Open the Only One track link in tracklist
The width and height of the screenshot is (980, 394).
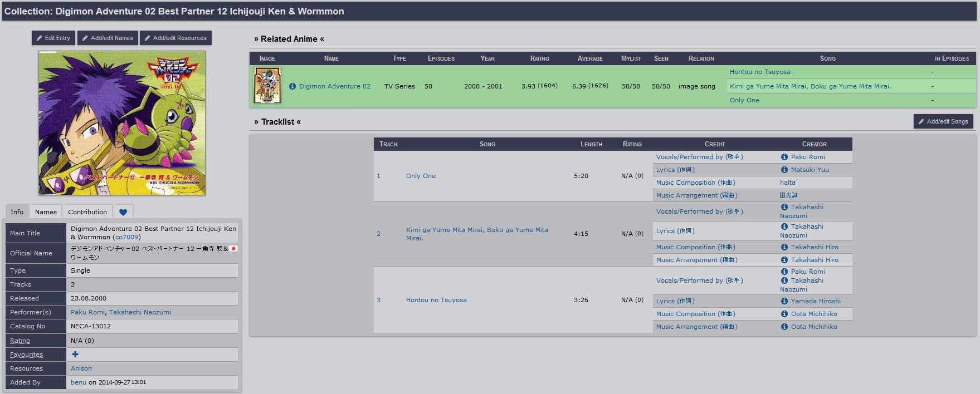point(421,176)
